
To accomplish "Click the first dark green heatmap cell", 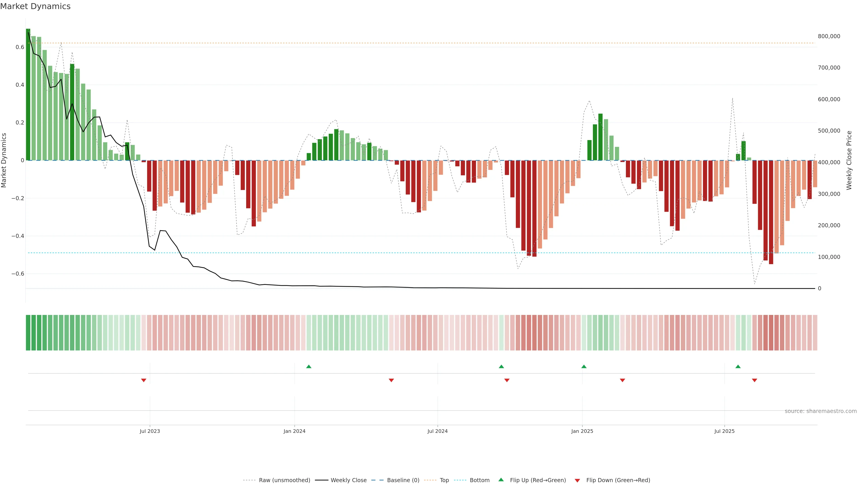I will [28, 332].
